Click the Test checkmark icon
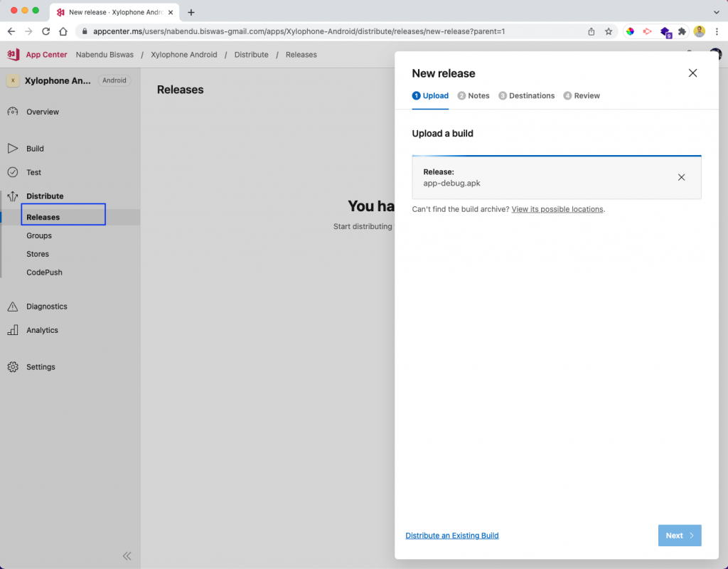728x569 pixels. coord(13,172)
